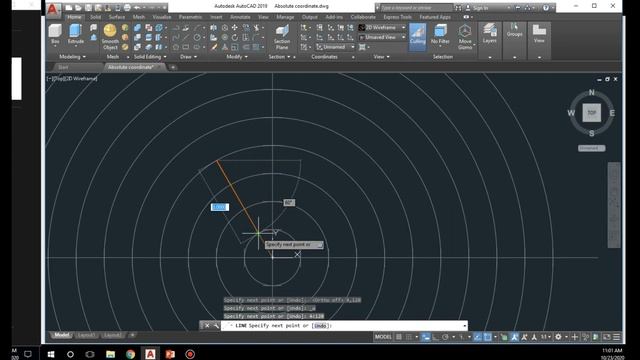Click the Smooth Object mesh tool

tap(110, 37)
